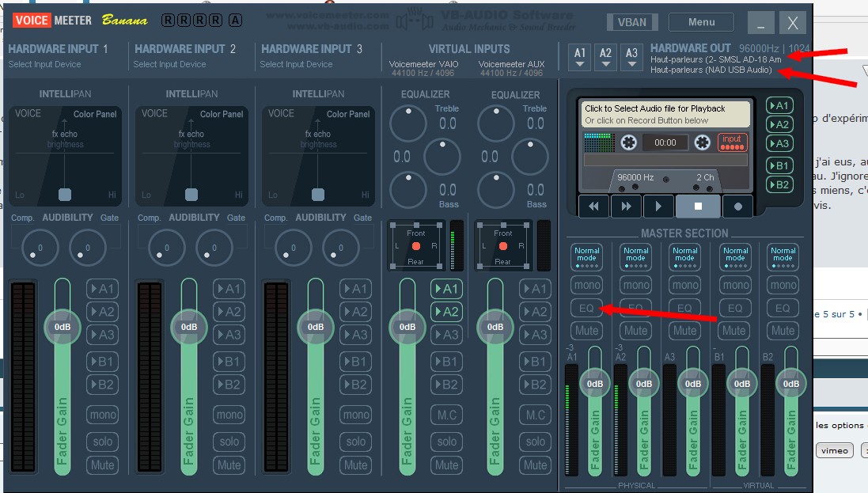Click the Gate knob of Hardware Input 1

[x=88, y=247]
